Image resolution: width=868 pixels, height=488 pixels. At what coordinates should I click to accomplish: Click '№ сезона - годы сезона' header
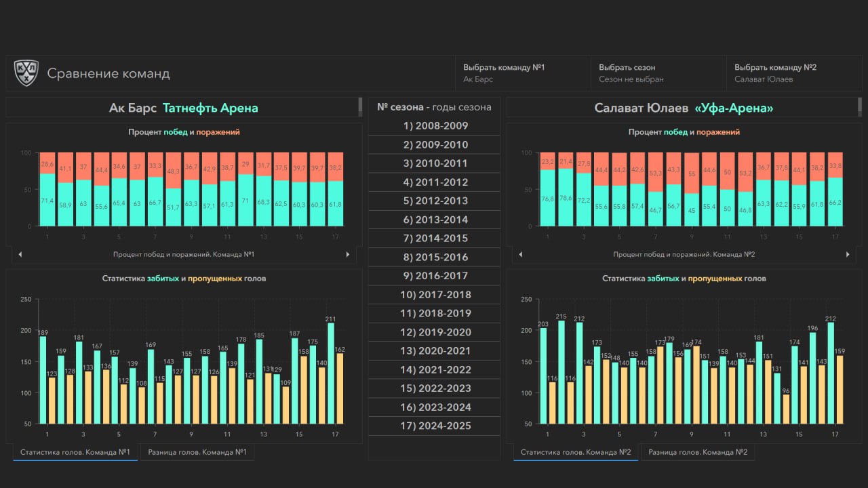point(434,107)
